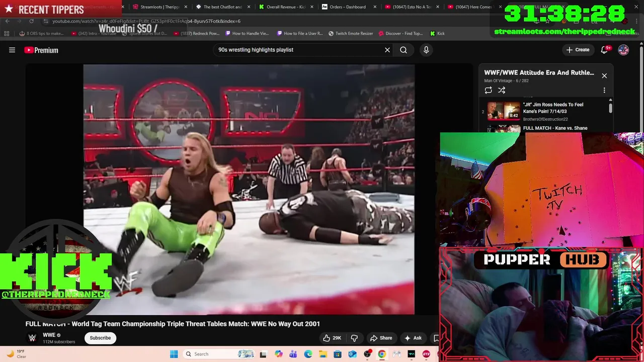Open the WWF/WWE Attitude Era playlist title
Viewport: 644px width, 362px height.
tap(539, 73)
